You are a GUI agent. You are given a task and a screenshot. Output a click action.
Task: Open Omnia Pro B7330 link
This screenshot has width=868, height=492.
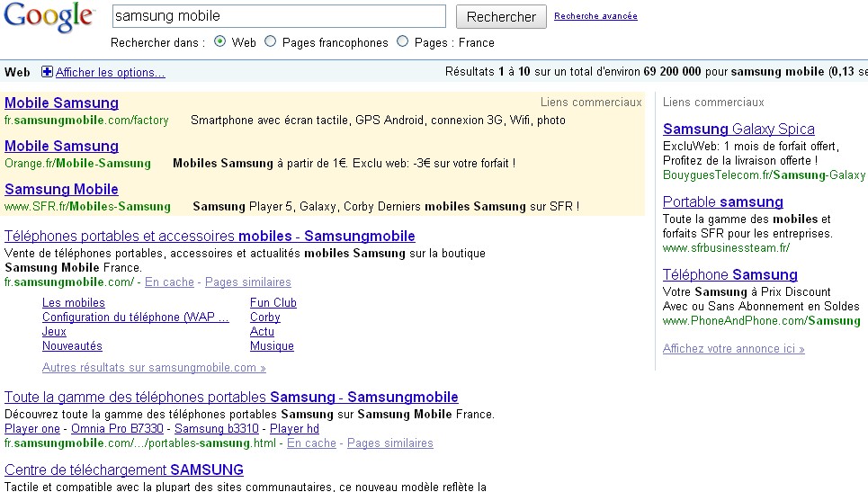(117, 429)
